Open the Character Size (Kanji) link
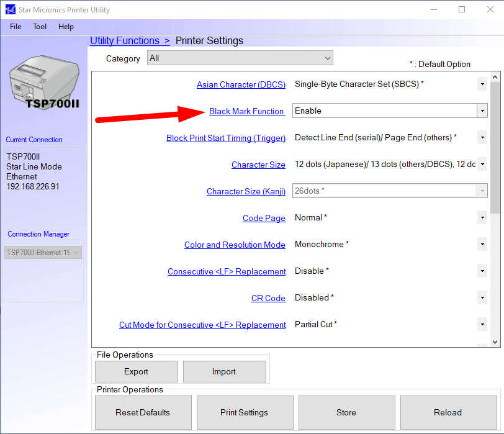Screen dimensions: 504x434 point(246,191)
